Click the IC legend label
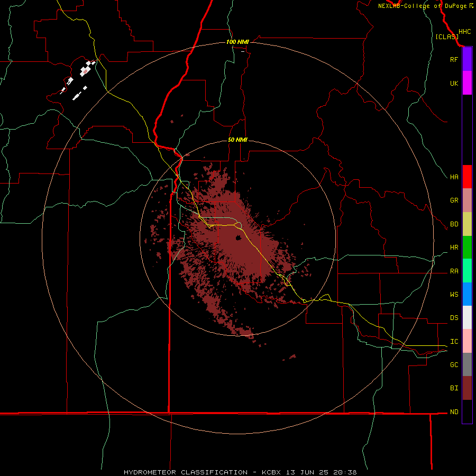 pyautogui.click(x=454, y=342)
